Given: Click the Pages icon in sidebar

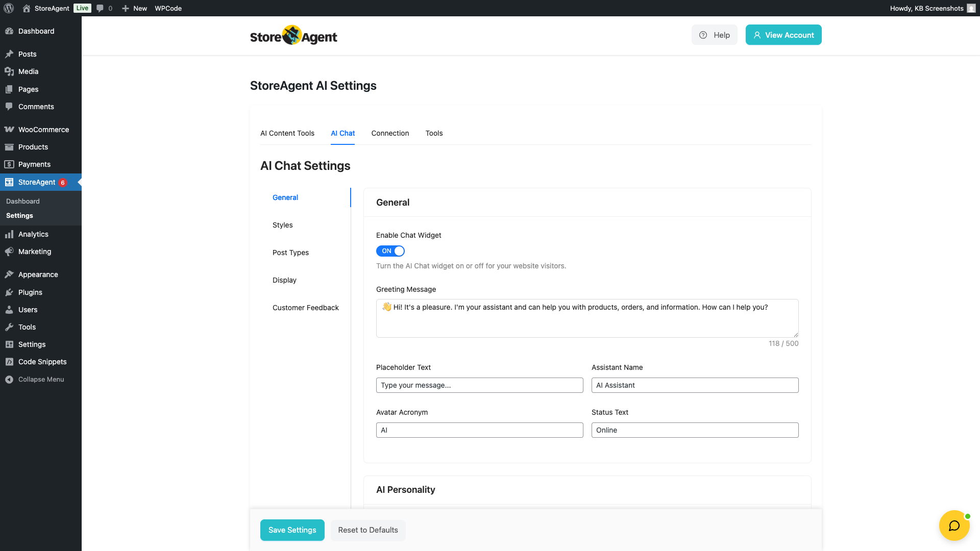Looking at the screenshot, I should click(x=9, y=89).
